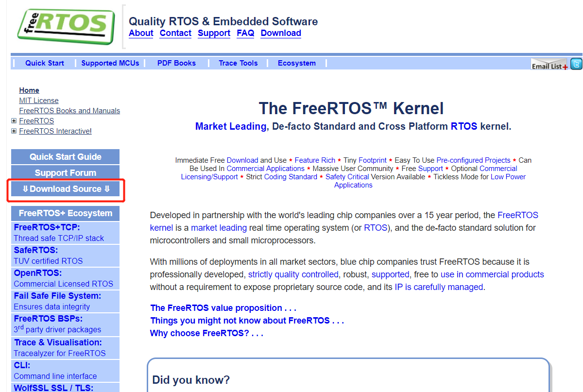Click the Quick Start Guide button

tap(65, 157)
